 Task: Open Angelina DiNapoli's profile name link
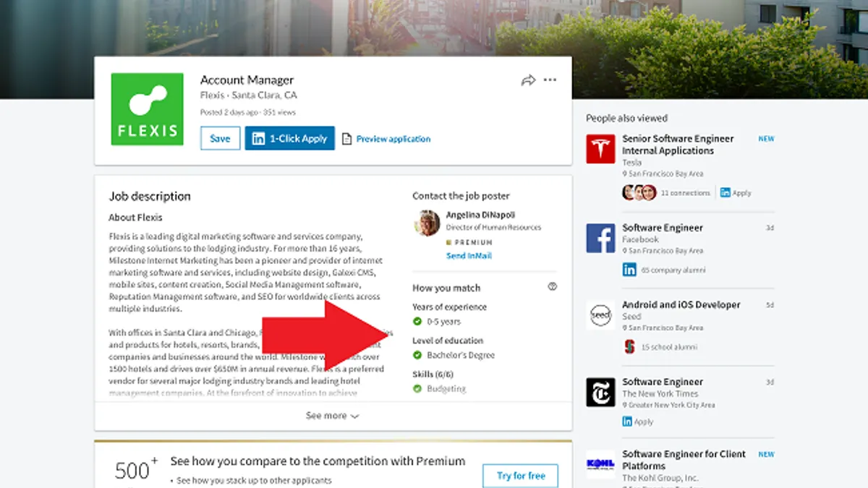pos(480,215)
